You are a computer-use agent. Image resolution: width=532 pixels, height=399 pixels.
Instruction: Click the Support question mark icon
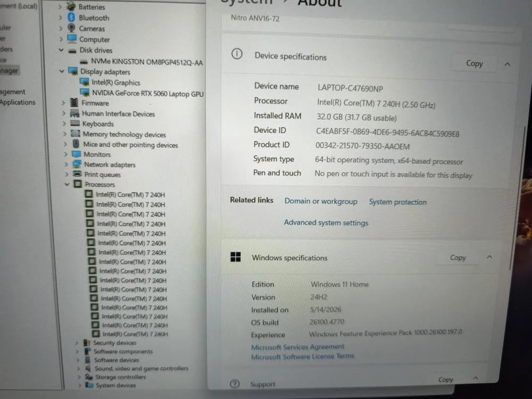[235, 384]
